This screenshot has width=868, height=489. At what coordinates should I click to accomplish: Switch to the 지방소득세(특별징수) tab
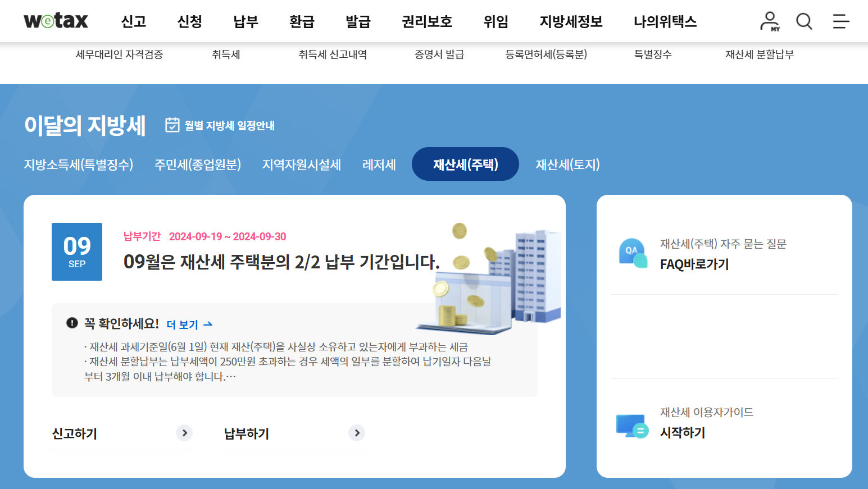point(79,164)
